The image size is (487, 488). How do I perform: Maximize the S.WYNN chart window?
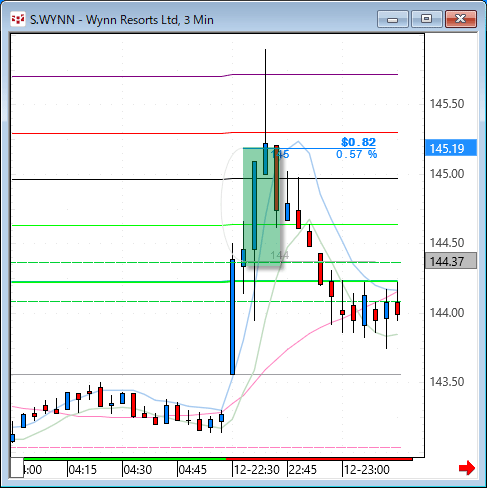click(427, 19)
